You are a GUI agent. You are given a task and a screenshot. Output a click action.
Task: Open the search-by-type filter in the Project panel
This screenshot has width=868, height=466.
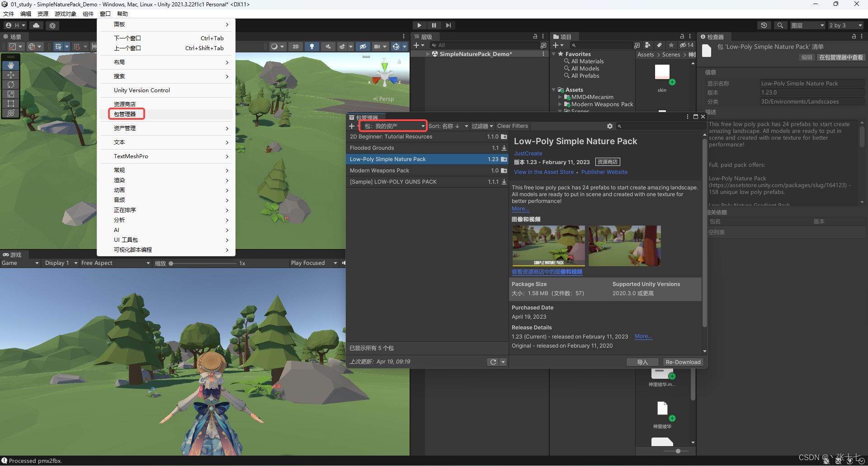point(647,45)
